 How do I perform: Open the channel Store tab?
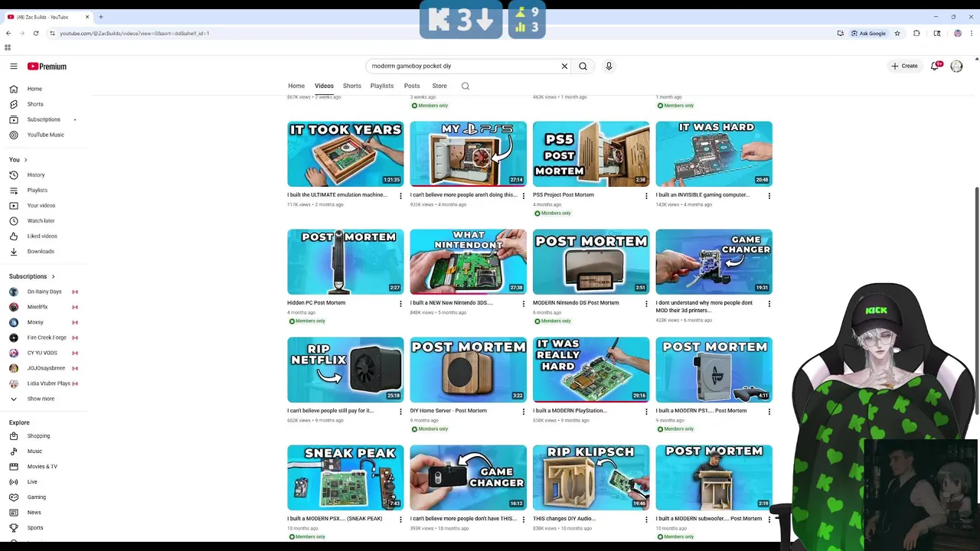[439, 86]
